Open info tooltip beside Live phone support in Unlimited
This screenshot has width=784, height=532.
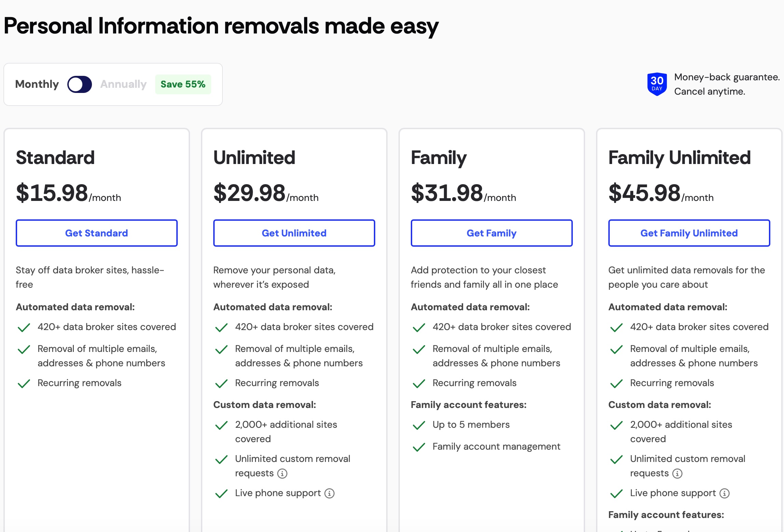click(x=329, y=493)
